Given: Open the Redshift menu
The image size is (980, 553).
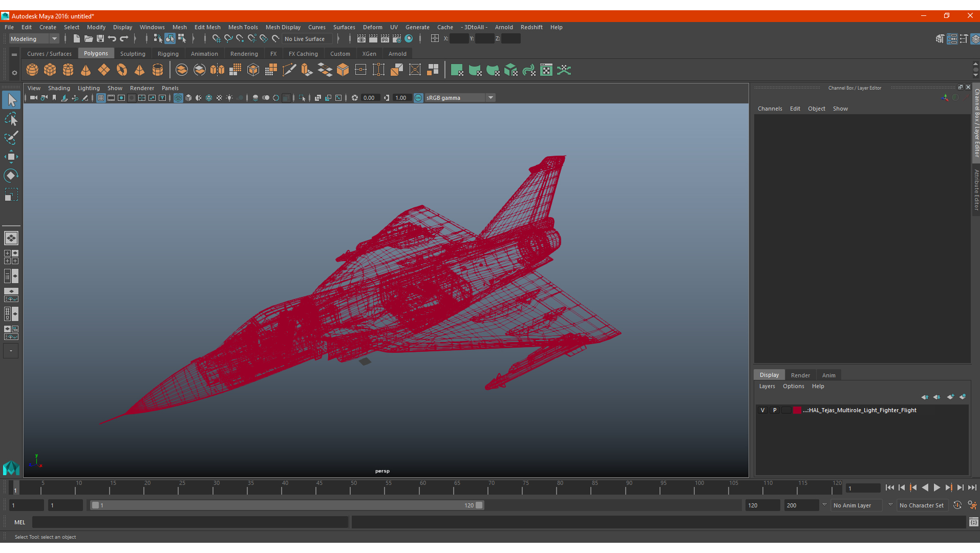Looking at the screenshot, I should (531, 27).
